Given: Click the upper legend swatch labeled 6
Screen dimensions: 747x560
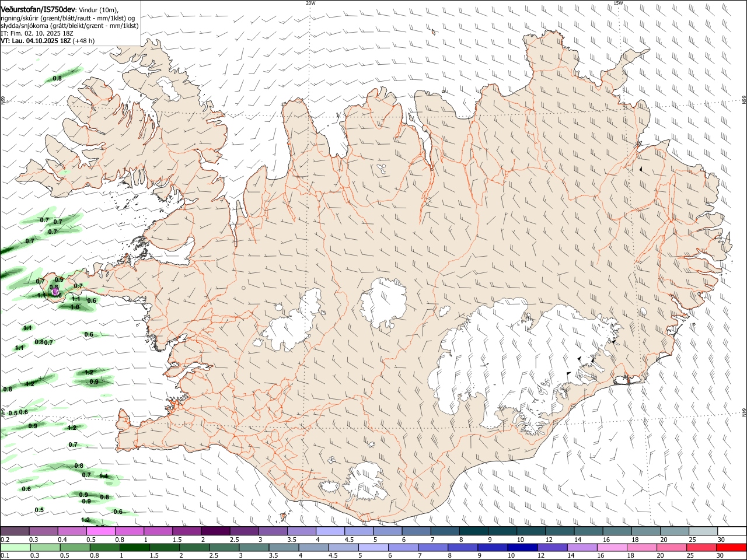Looking at the screenshot, I should 416,531.
